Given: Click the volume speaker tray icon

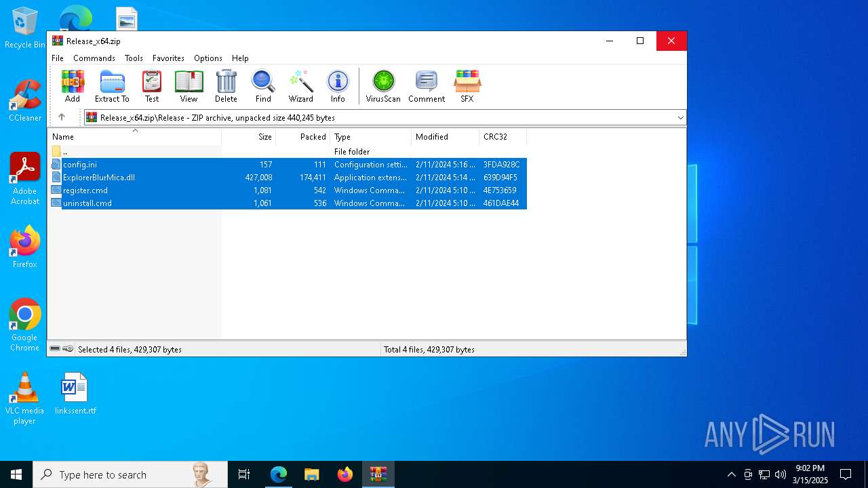Looking at the screenshot, I should pos(781,474).
